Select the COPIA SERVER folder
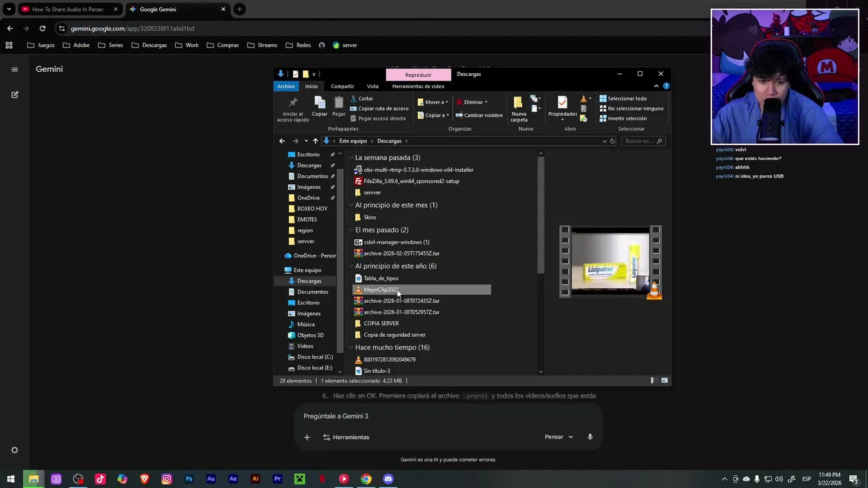The height and width of the screenshot is (488, 868). (x=377, y=323)
